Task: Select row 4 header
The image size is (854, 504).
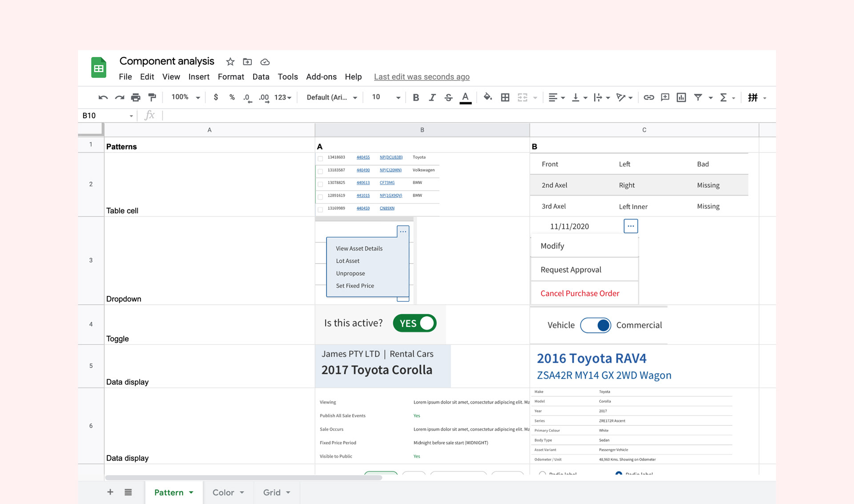Action: coord(91,324)
